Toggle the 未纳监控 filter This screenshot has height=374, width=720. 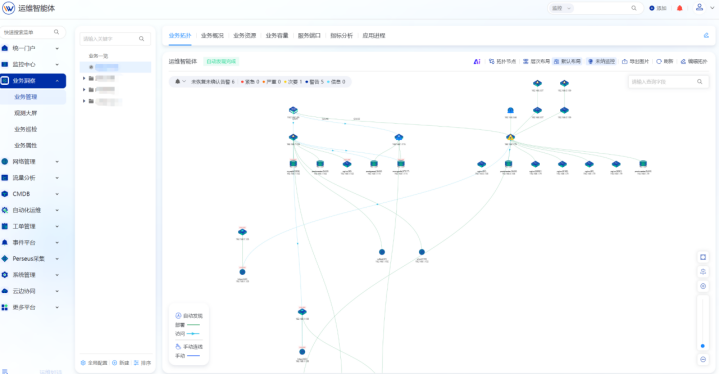pyautogui.click(x=601, y=62)
